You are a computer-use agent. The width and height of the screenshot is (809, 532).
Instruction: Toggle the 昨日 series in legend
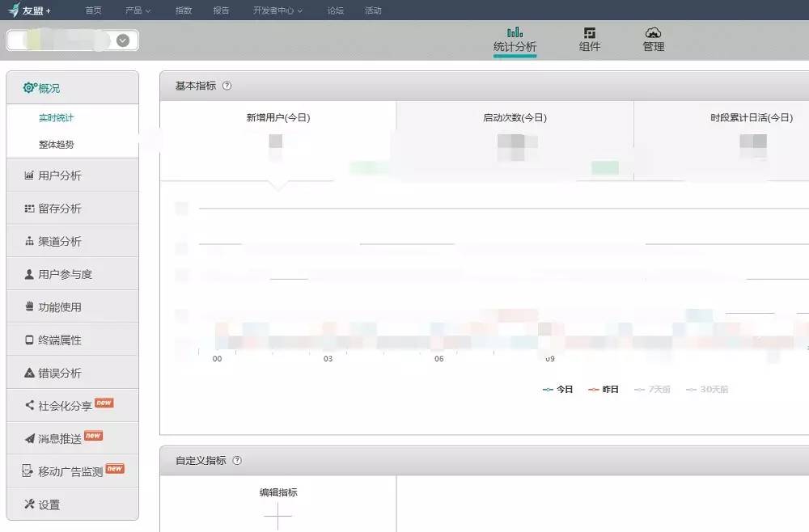click(x=604, y=389)
